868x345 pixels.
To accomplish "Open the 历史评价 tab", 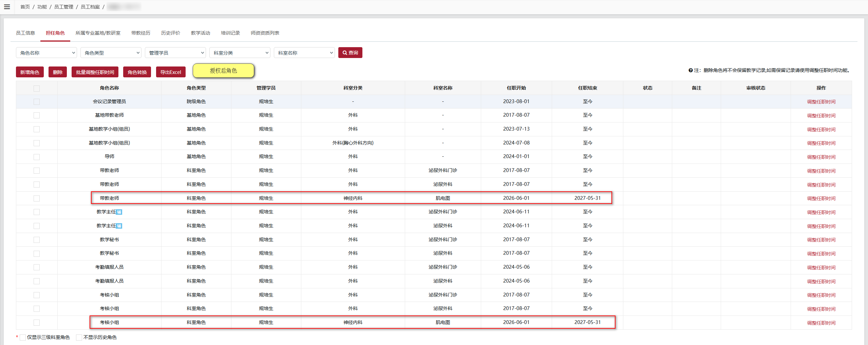I will pyautogui.click(x=171, y=33).
